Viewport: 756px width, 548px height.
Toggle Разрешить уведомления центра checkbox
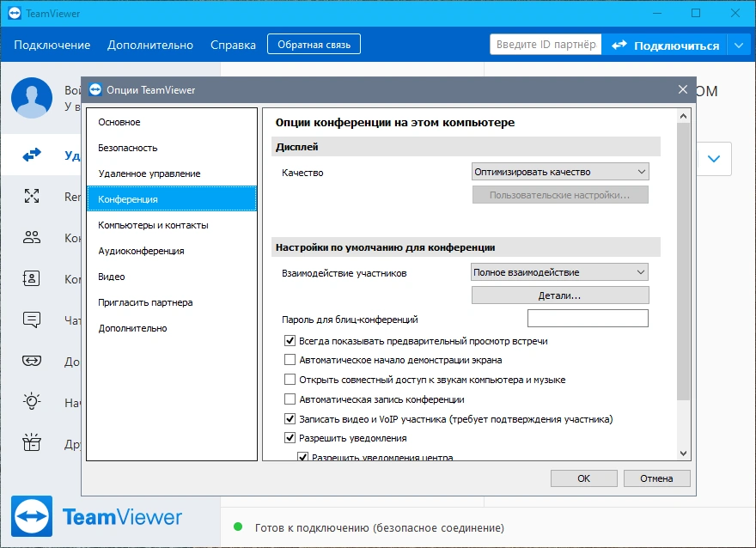302,456
